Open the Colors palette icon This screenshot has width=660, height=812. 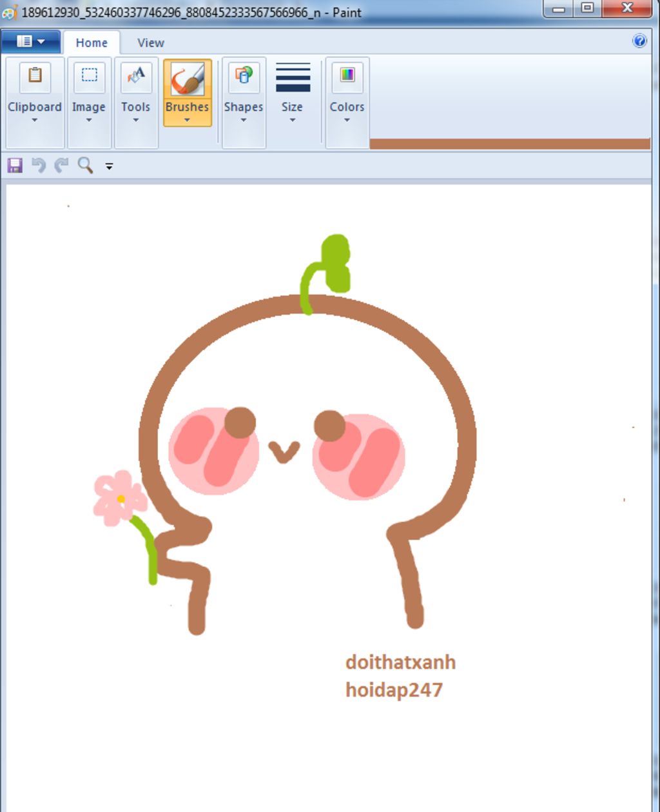coord(347,77)
